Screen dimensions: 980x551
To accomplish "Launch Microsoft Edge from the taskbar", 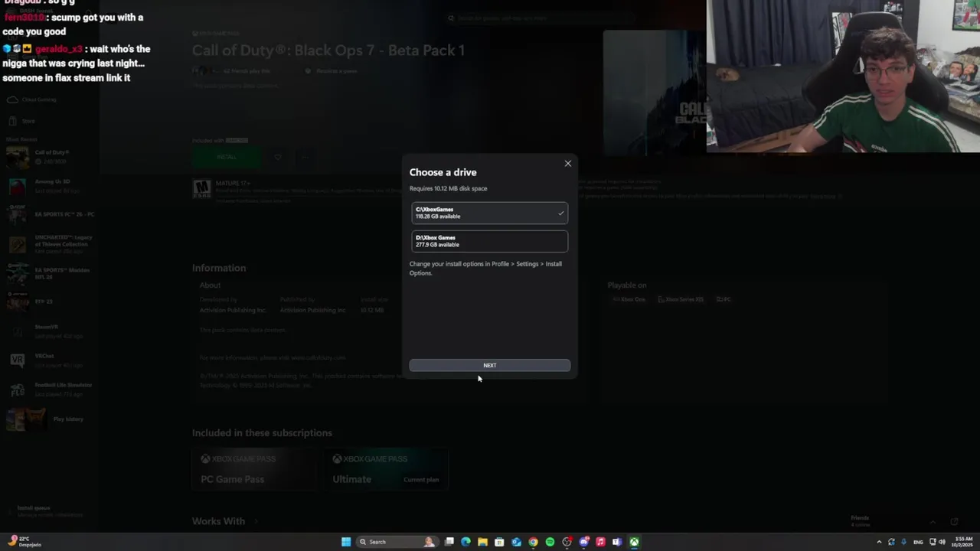I will click(465, 542).
